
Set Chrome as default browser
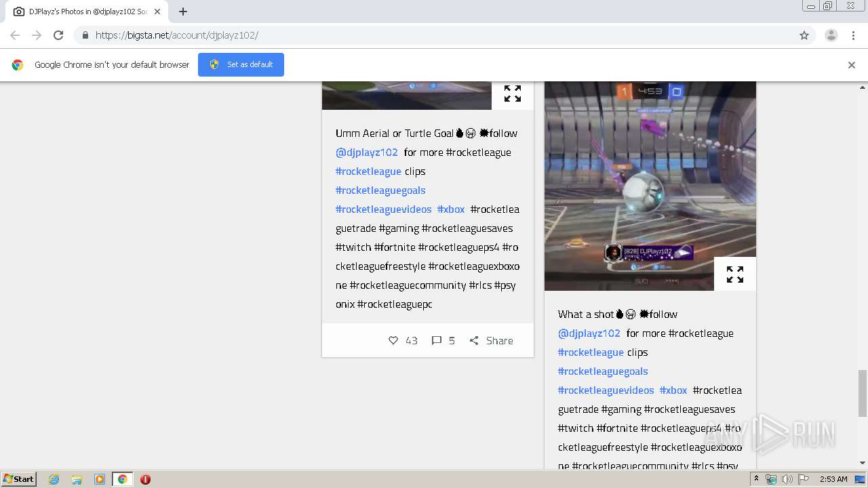(241, 64)
